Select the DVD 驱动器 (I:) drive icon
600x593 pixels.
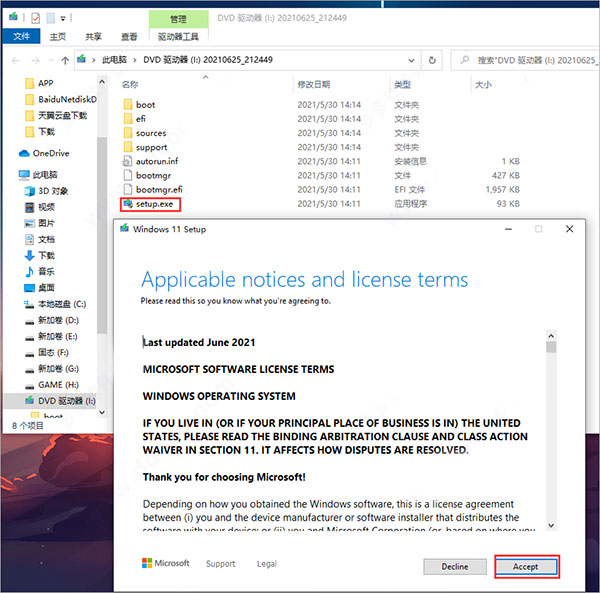point(29,401)
